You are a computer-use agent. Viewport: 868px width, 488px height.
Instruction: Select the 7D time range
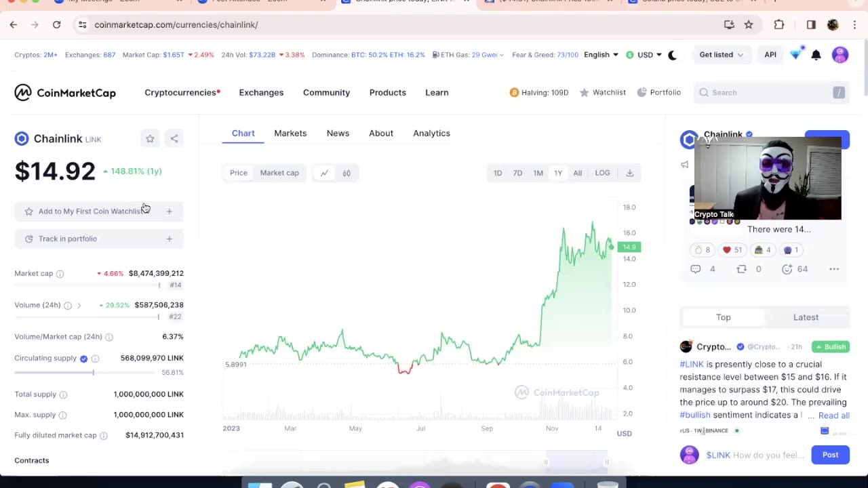517,173
